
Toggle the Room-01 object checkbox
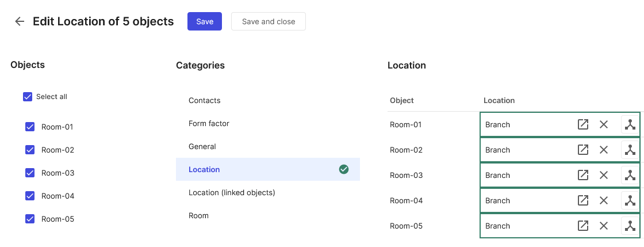click(x=29, y=127)
